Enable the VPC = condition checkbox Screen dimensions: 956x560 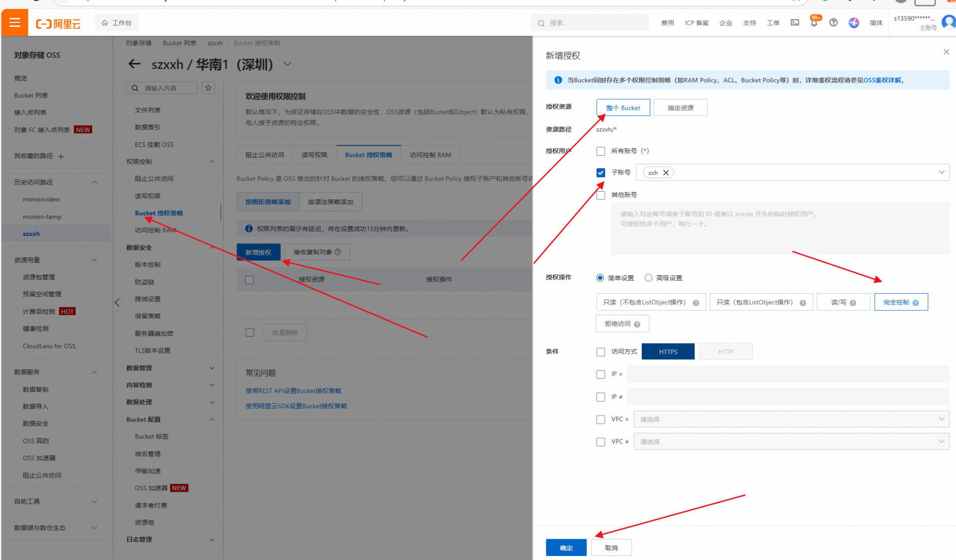(601, 420)
